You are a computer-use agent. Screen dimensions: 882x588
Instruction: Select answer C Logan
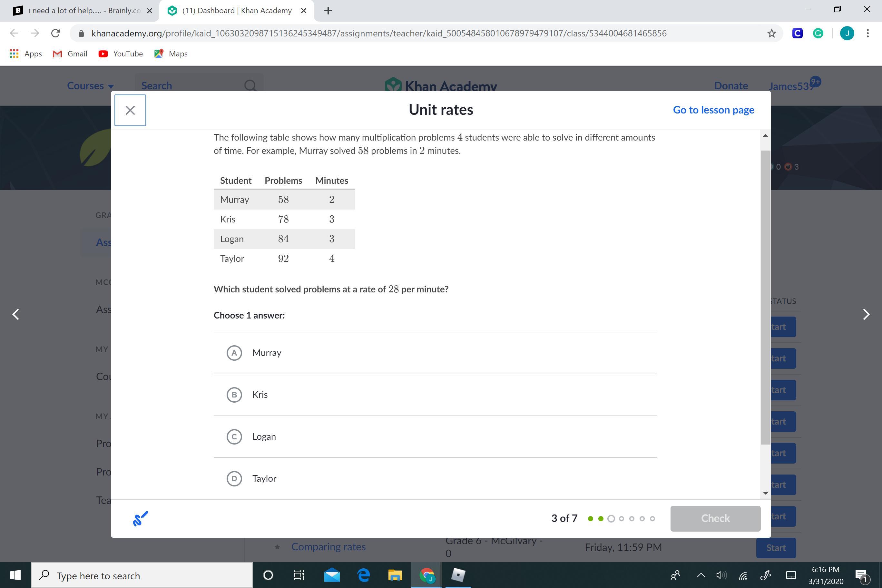tap(234, 437)
